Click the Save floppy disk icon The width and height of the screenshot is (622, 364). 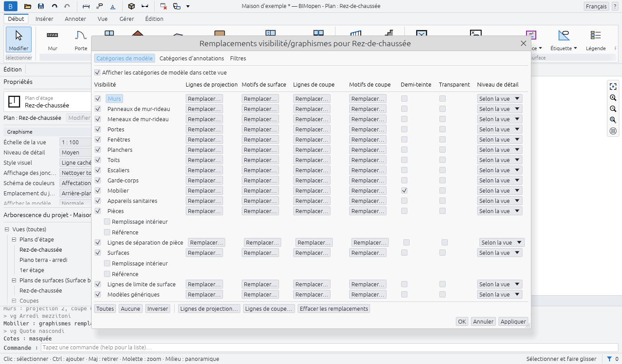(41, 6)
